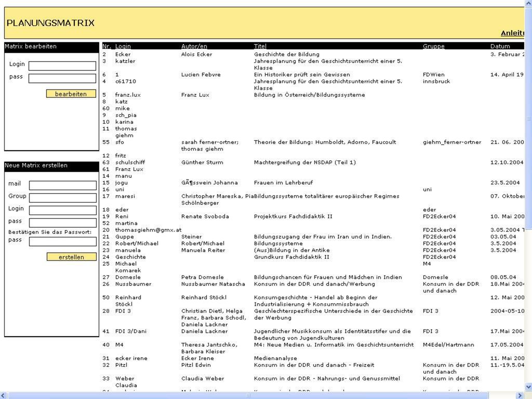532x399 pixels.
Task: Click the group 'innsbruck'
Action: pos(436,82)
